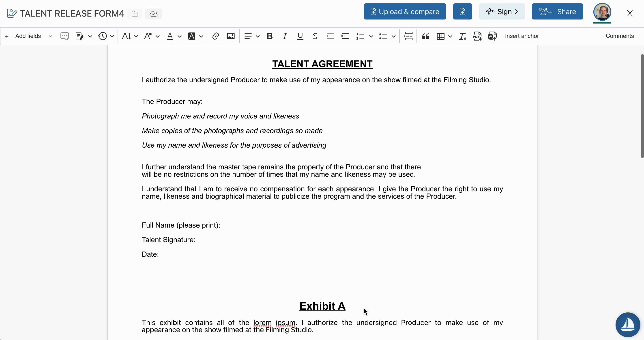Clear formatting with the Tx icon

click(462, 36)
